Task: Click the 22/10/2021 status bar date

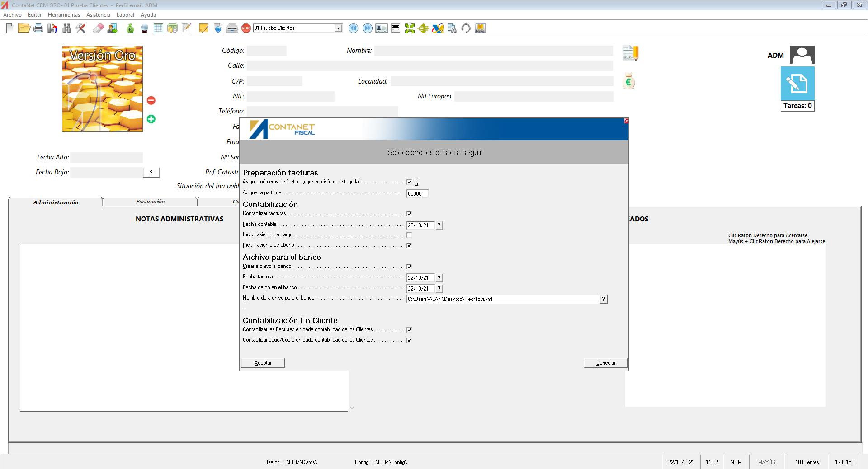Action: (x=681, y=462)
